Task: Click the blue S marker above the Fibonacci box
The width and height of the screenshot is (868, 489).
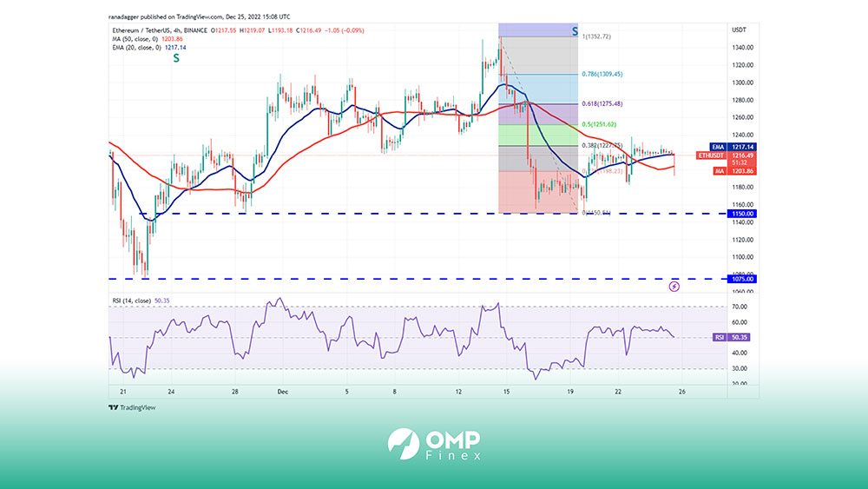Action: [575, 31]
